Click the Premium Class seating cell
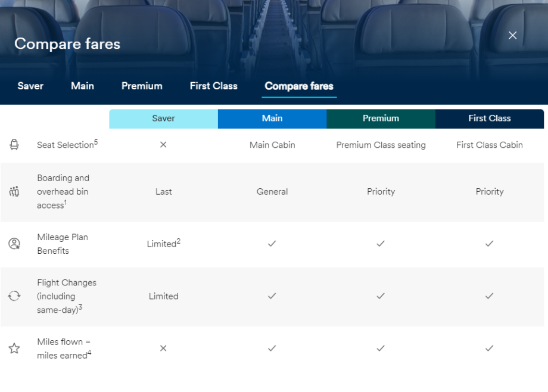This screenshot has height=392, width=548. tap(381, 145)
